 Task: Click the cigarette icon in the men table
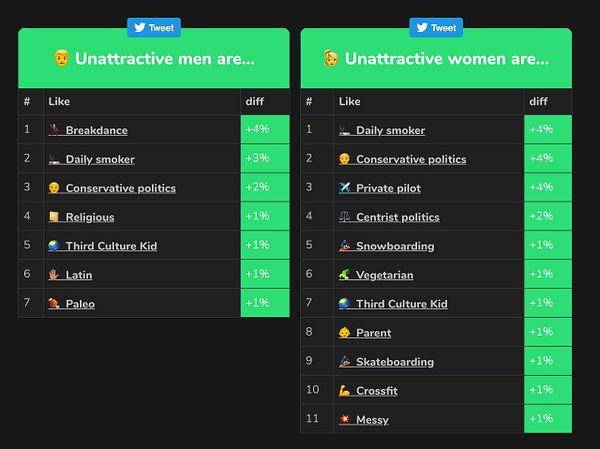pos(55,159)
